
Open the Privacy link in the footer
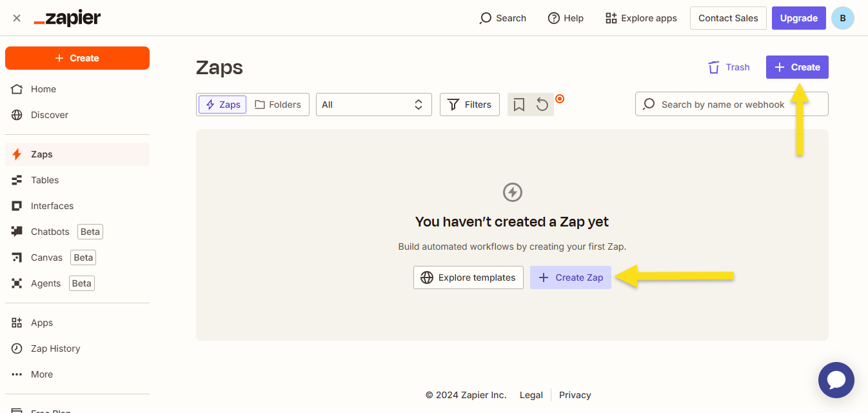575,395
